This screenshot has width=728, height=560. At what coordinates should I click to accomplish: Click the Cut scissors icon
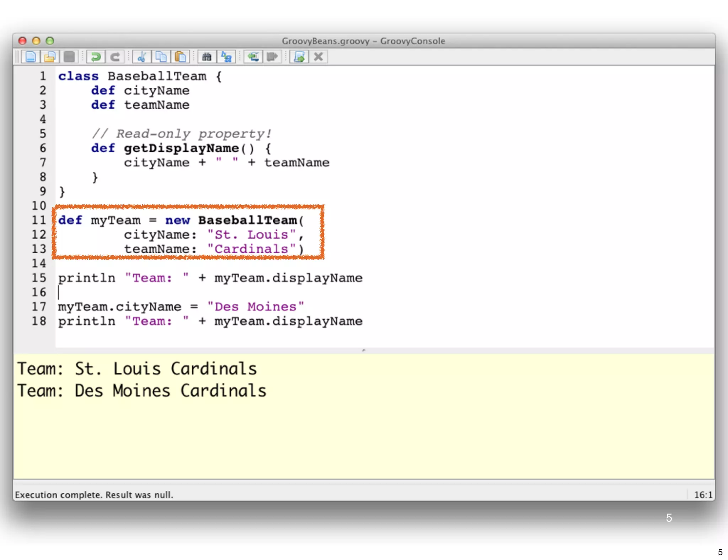coord(142,57)
